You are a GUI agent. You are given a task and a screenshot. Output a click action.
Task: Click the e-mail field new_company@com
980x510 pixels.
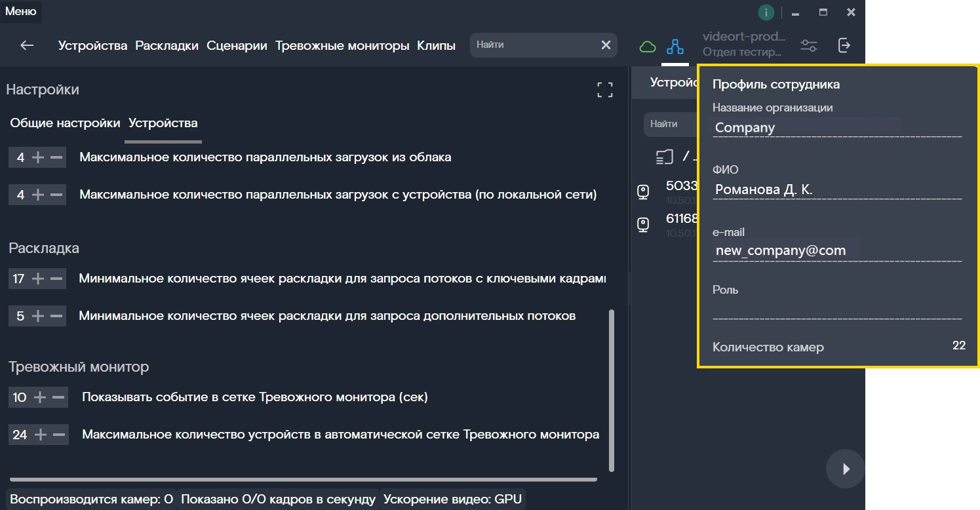point(837,250)
